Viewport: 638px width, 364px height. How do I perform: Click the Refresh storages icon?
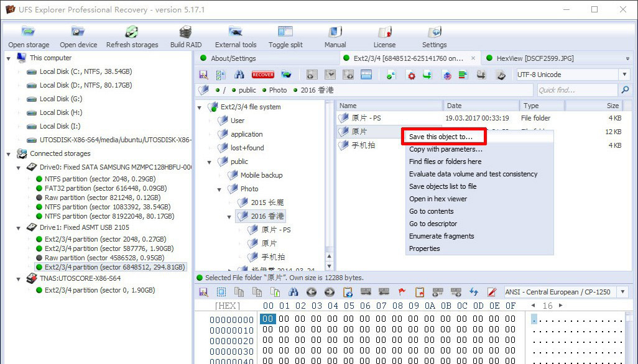[132, 32]
